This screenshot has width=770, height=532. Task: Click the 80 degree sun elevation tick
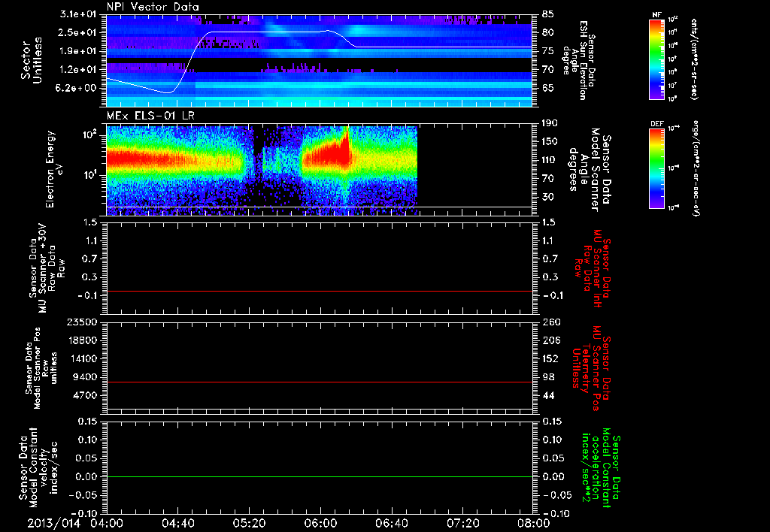point(548,32)
